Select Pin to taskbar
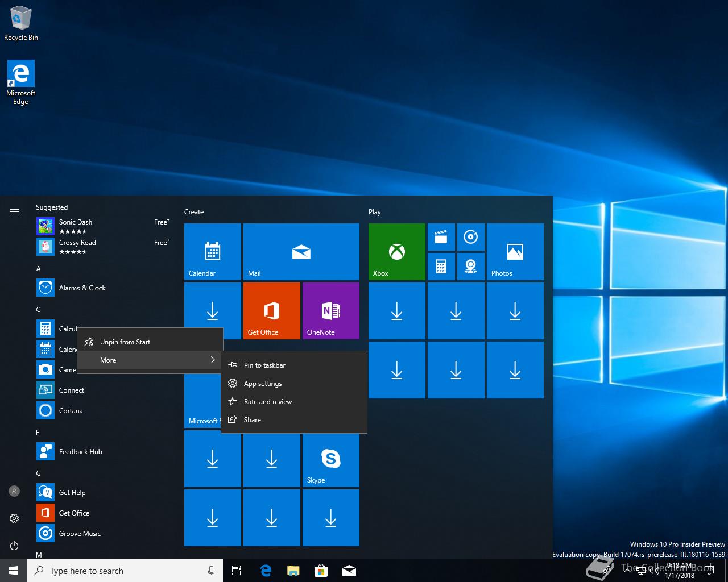The image size is (728, 582). tap(294, 365)
